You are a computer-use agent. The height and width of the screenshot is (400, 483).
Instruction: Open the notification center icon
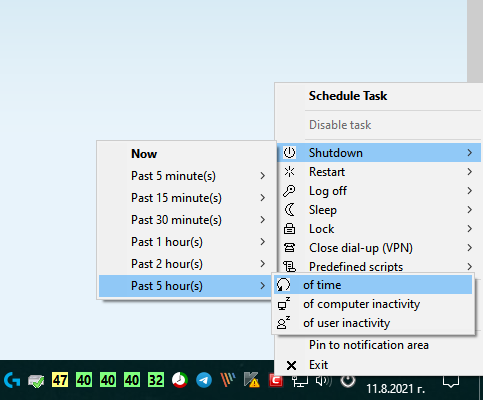click(x=451, y=382)
